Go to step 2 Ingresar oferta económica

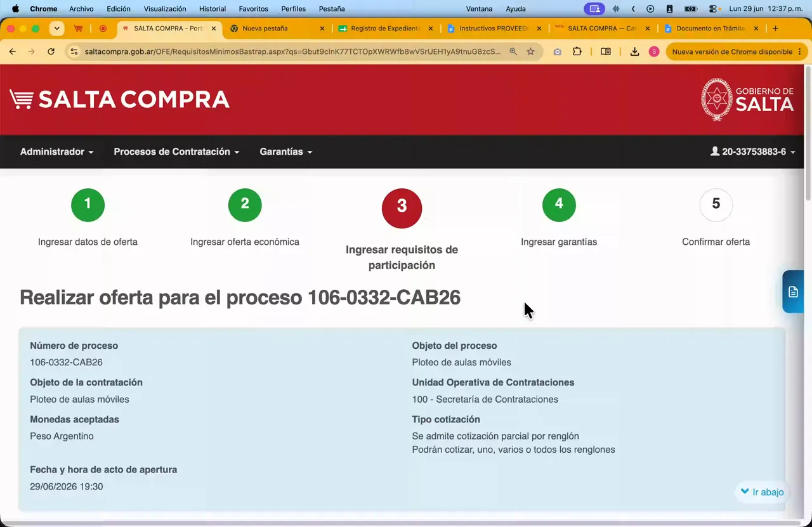(245, 205)
